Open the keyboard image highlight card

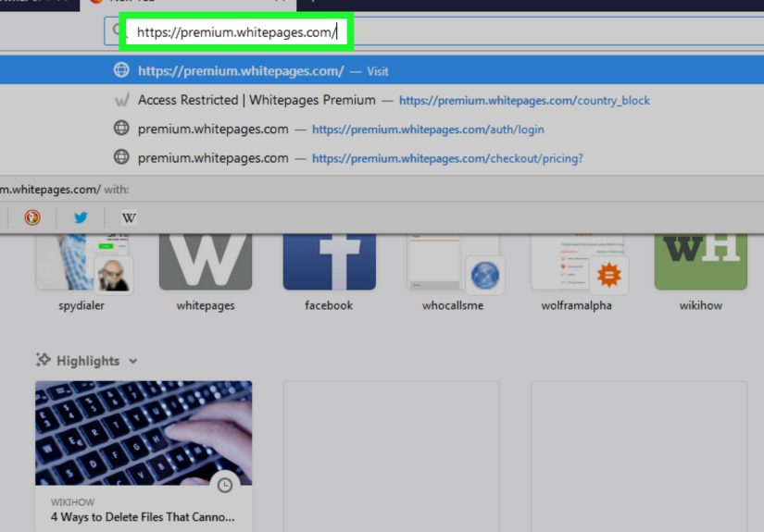pos(144,433)
